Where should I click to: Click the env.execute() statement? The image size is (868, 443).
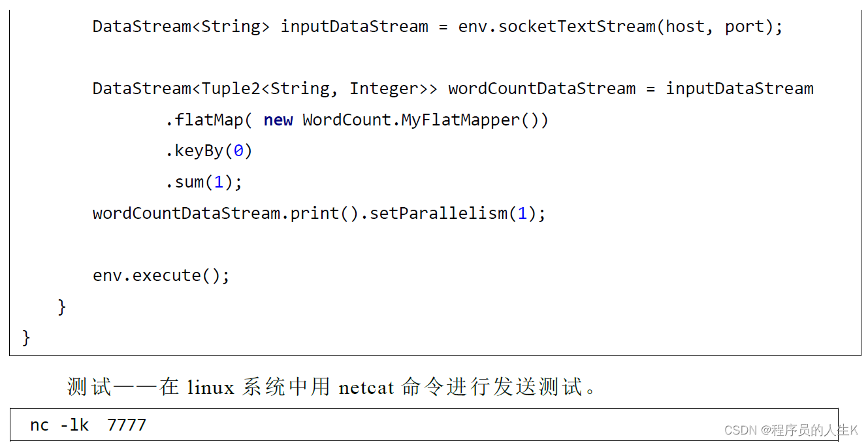click(161, 276)
